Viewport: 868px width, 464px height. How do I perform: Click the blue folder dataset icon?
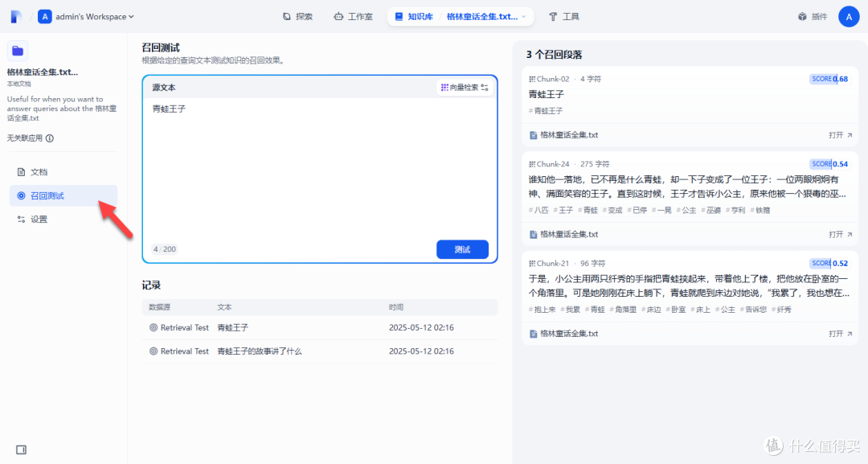[x=18, y=51]
